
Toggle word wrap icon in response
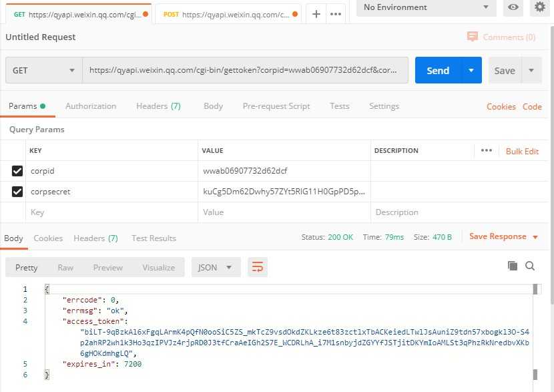258,267
